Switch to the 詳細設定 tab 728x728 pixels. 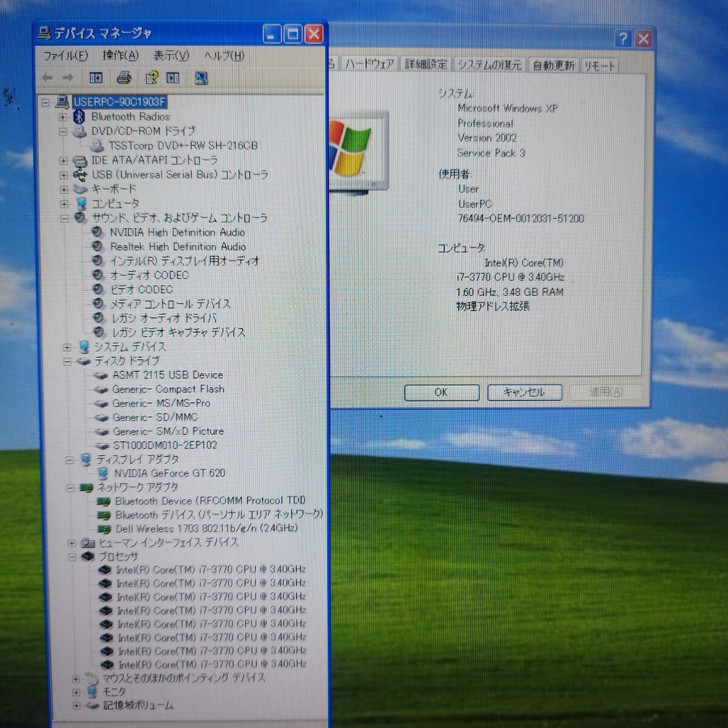(x=426, y=64)
